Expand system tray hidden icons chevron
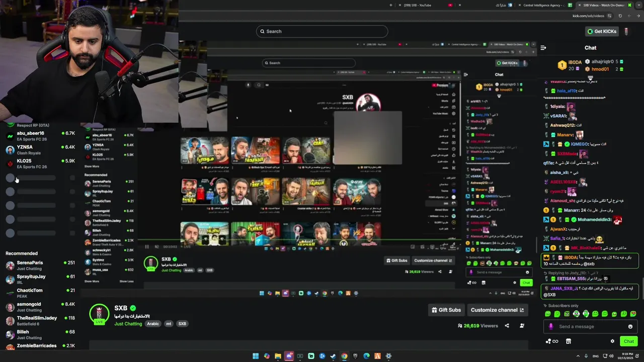The height and width of the screenshot is (362, 644). [x=578, y=356]
